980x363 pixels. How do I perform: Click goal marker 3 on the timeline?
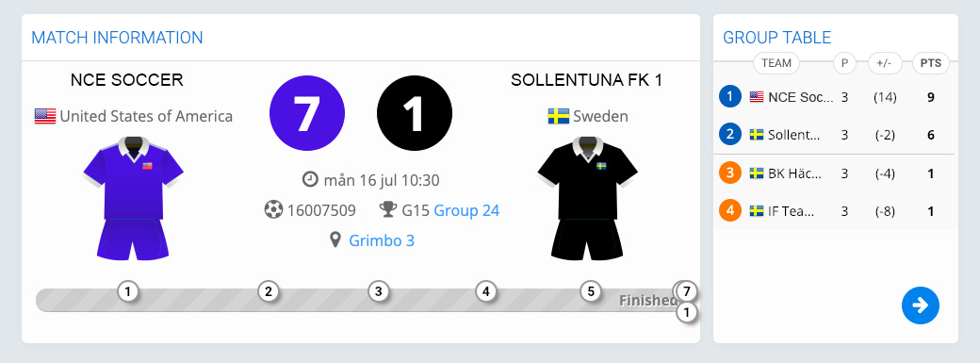point(378,291)
